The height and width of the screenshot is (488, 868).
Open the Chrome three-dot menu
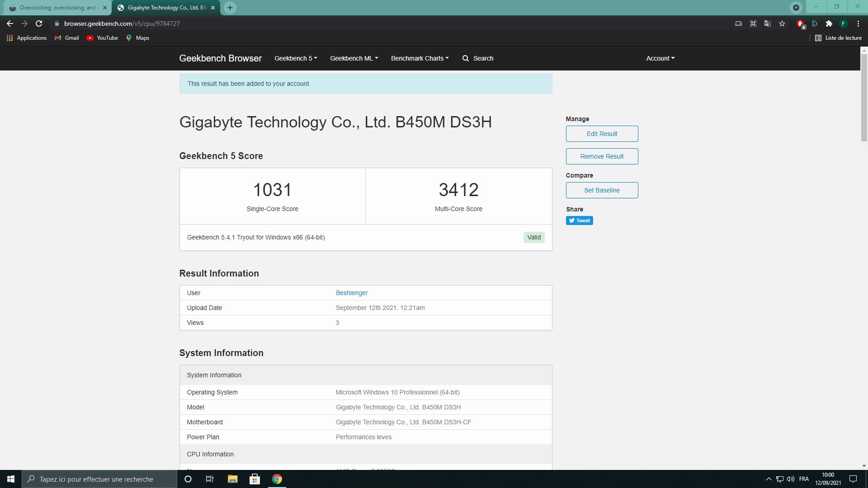coord(858,23)
